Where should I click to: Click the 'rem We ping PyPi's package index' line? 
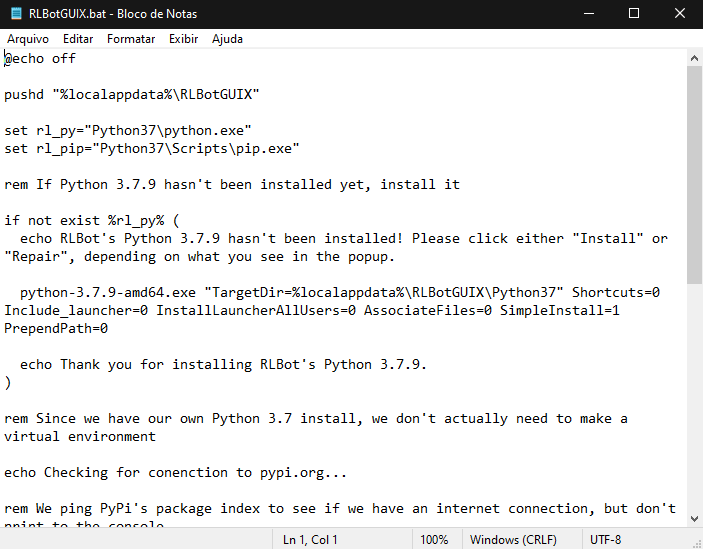click(x=340, y=509)
